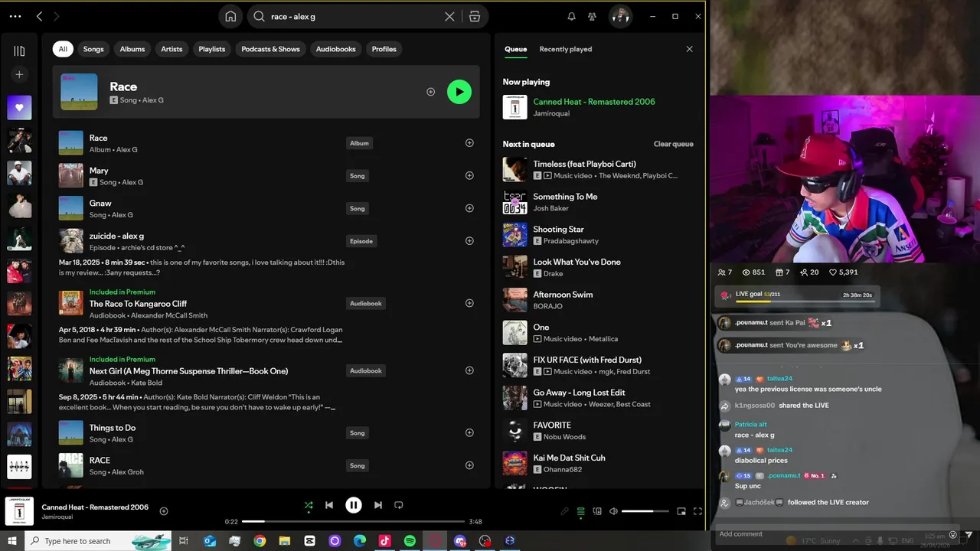The height and width of the screenshot is (551, 980).
Task: Toggle shuffle in the player bar
Action: pyautogui.click(x=309, y=505)
